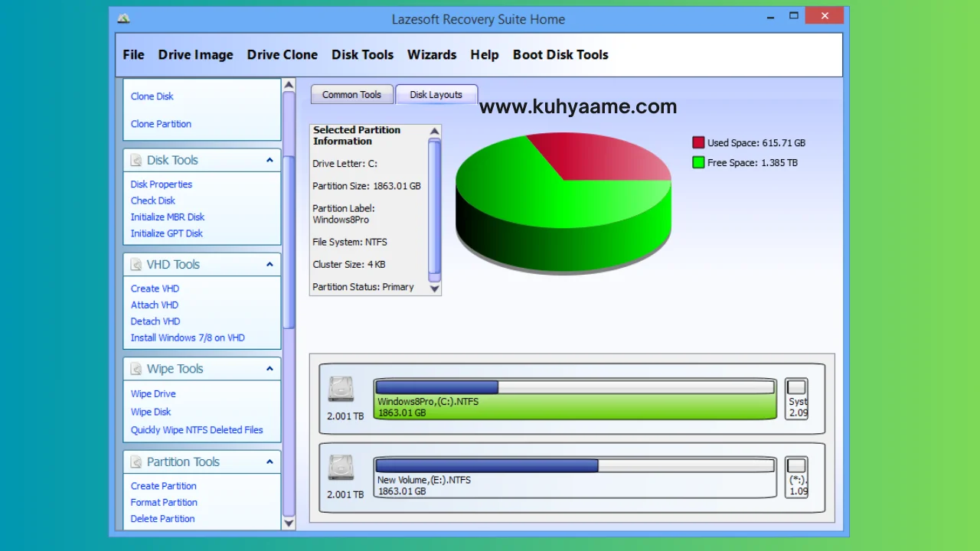This screenshot has width=980, height=551.
Task: Click sidebar scrollbar down arrow
Action: click(x=289, y=523)
